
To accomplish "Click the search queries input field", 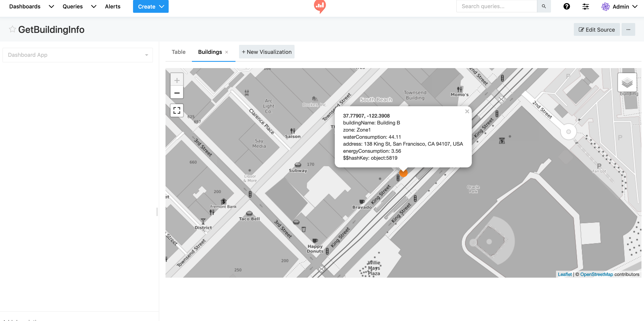I will pyautogui.click(x=497, y=6).
